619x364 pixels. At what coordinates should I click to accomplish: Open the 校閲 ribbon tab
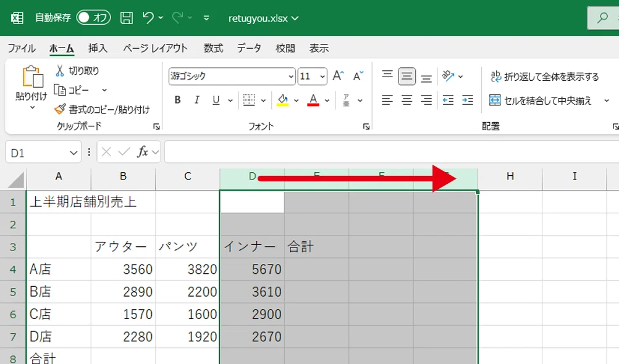click(285, 48)
